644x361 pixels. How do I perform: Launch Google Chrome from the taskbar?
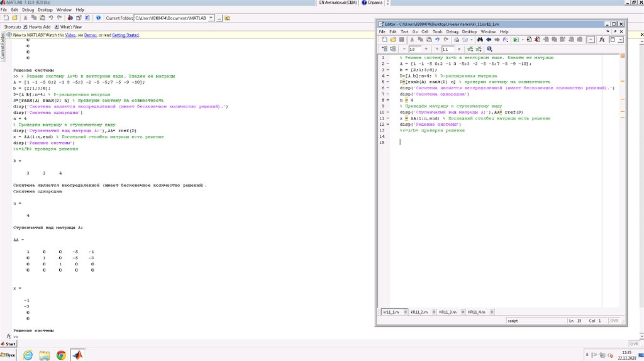click(61, 355)
